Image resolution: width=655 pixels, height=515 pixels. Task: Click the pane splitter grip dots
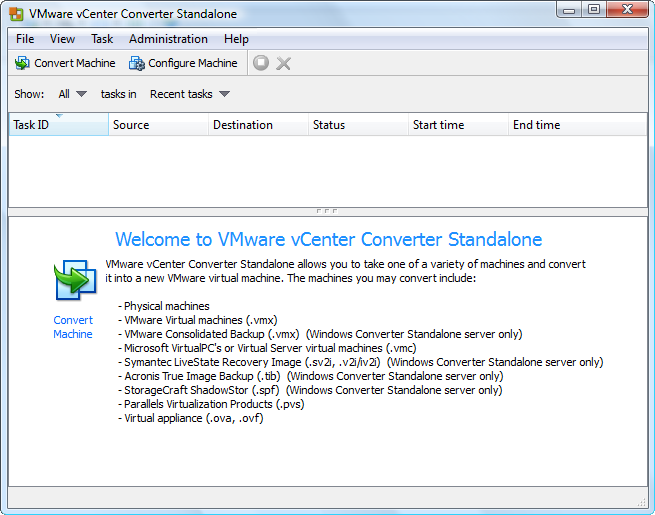(327, 211)
